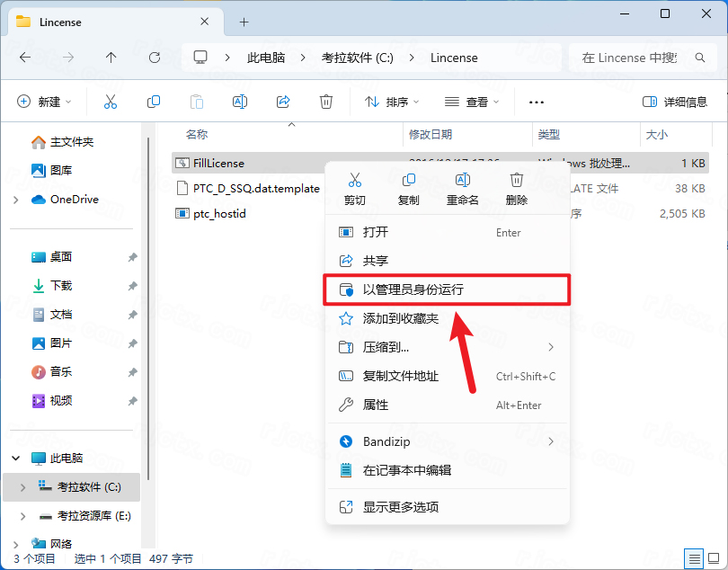Toggle the 详细信息 details pane
Image resolution: width=728 pixels, height=570 pixels.
tap(675, 102)
